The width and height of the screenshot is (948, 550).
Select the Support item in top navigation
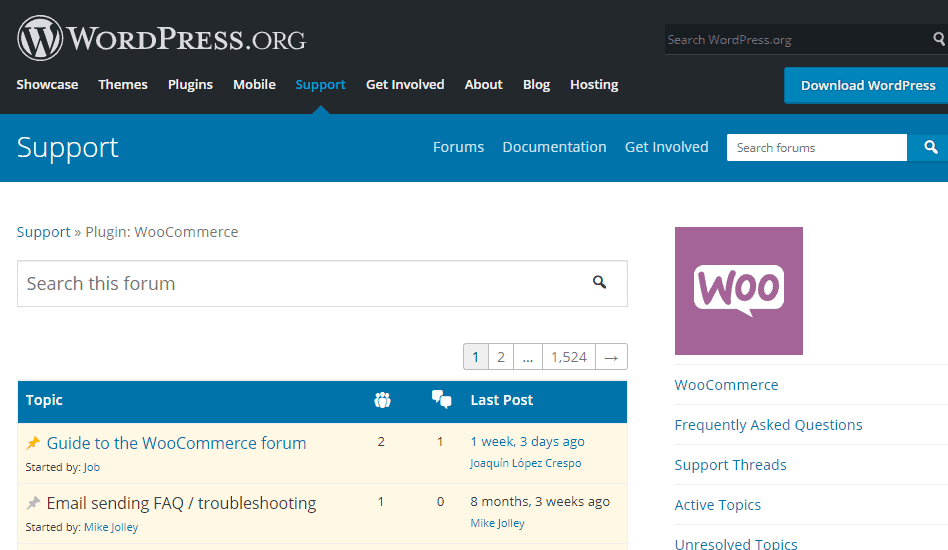coord(320,85)
